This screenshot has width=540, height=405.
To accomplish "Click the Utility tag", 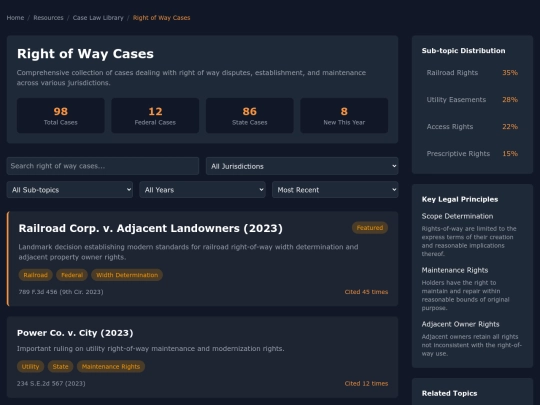I will pos(30,366).
